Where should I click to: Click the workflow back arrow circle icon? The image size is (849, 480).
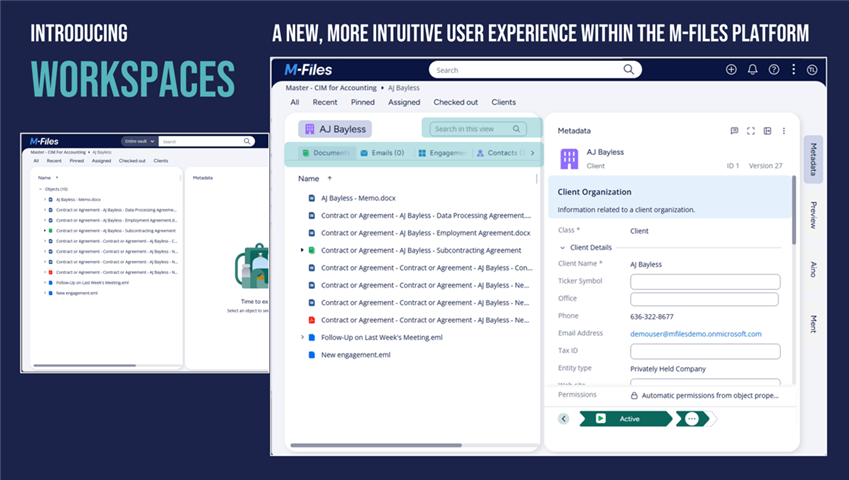564,419
